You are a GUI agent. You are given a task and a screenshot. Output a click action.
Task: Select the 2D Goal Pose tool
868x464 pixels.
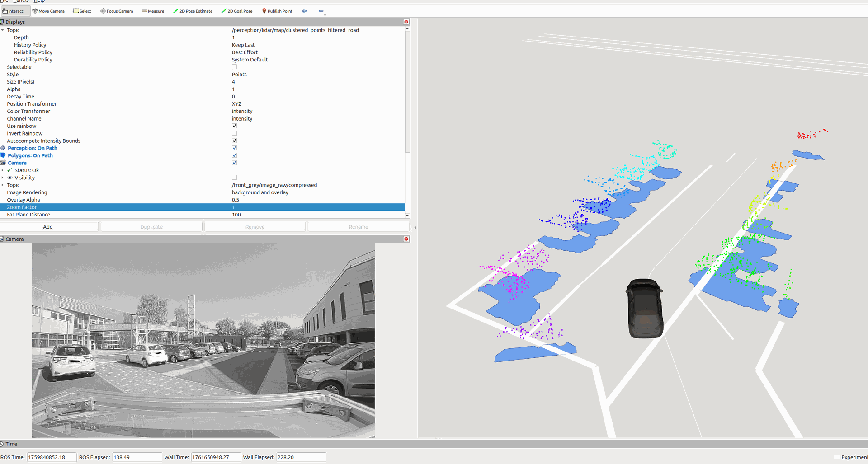point(237,11)
